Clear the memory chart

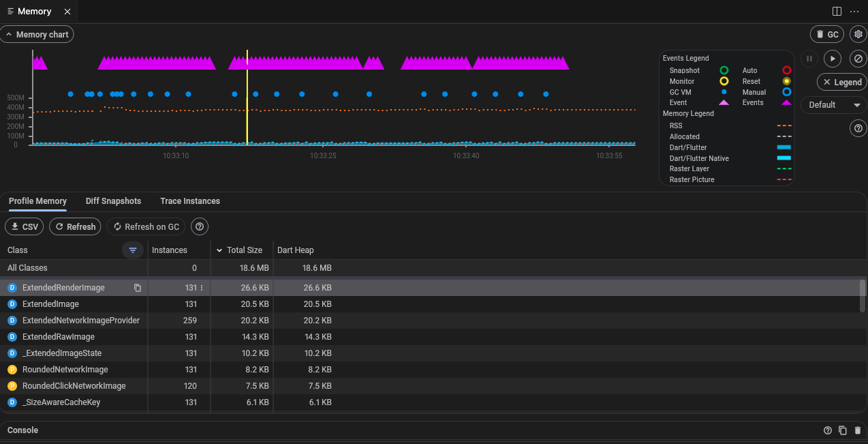(x=858, y=59)
